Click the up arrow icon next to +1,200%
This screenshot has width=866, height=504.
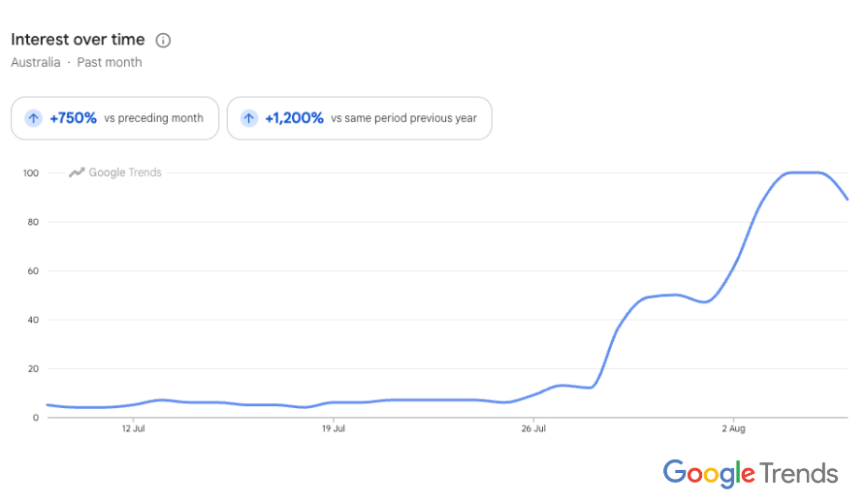[249, 118]
